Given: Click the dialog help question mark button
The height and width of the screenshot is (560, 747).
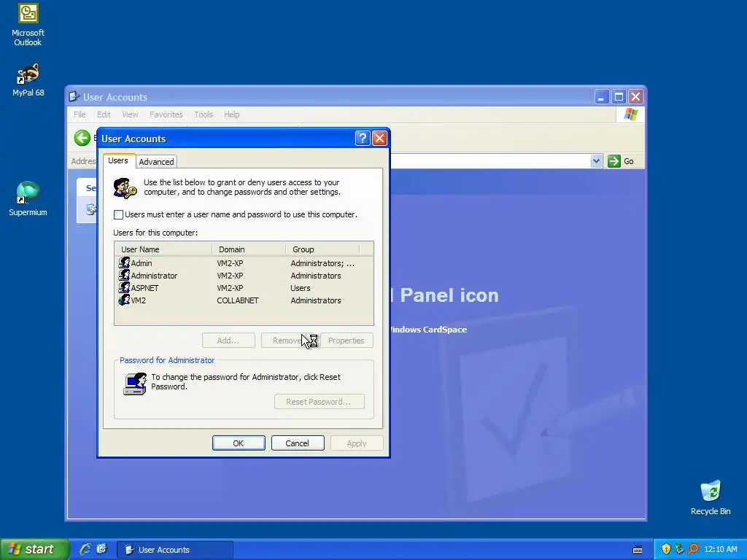Looking at the screenshot, I should [363, 138].
